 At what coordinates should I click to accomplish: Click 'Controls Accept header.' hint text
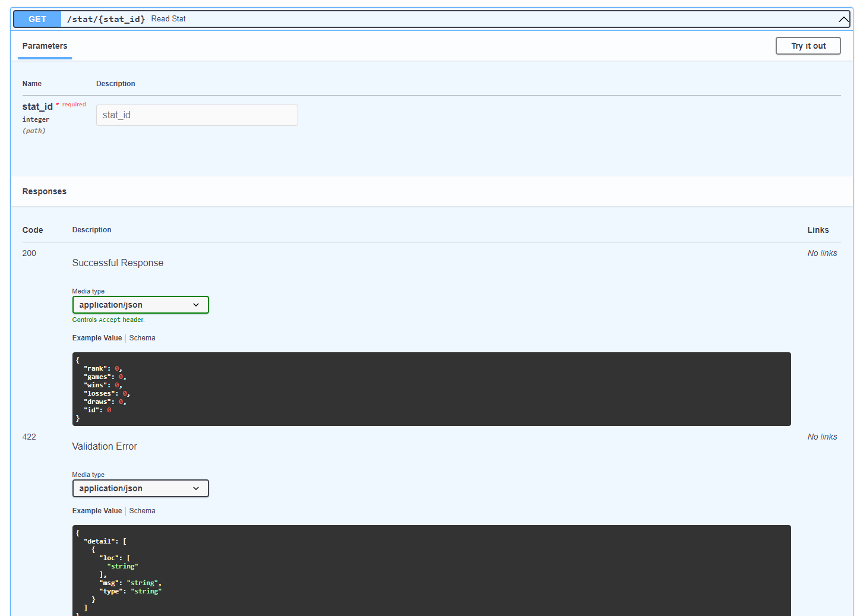(108, 320)
